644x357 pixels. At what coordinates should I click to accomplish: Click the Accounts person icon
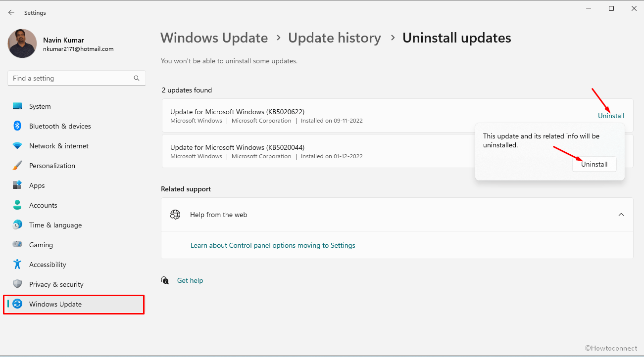coord(17,205)
